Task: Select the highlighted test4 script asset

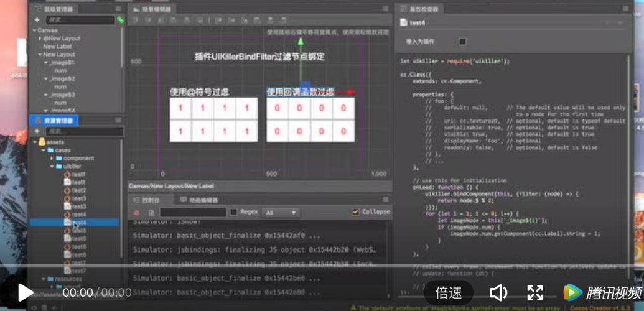Action: 74,222
